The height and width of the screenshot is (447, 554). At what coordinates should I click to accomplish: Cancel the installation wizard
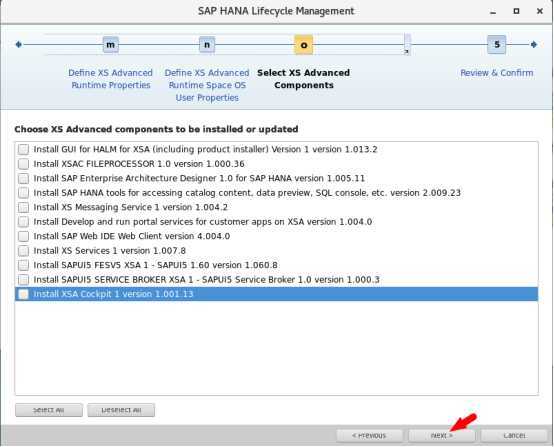click(x=514, y=436)
